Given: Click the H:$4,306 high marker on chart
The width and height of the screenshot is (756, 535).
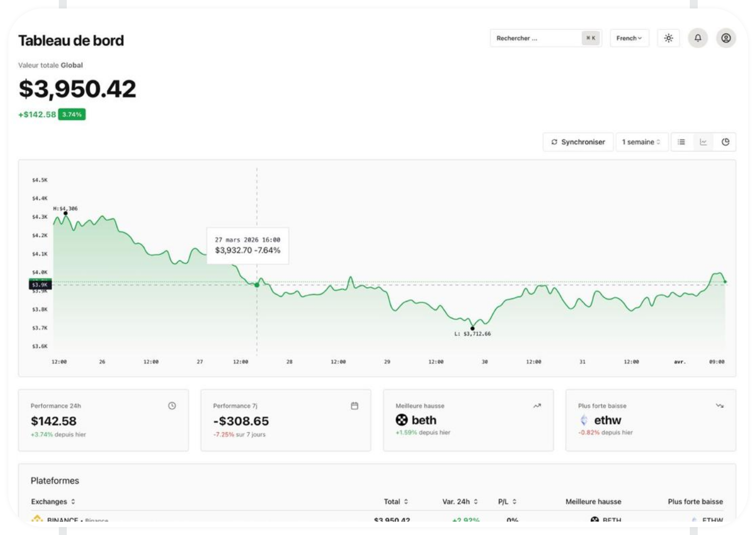Looking at the screenshot, I should point(66,213).
